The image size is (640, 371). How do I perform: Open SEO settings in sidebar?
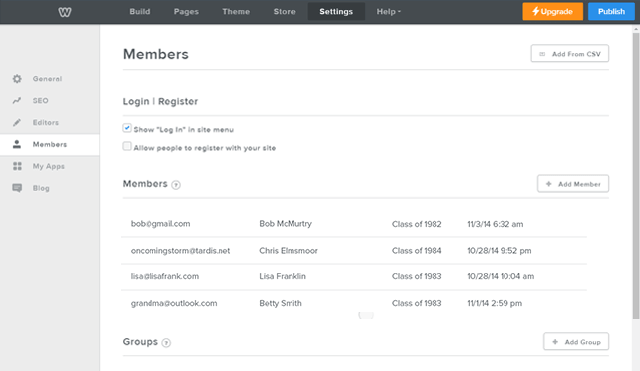(x=50, y=100)
